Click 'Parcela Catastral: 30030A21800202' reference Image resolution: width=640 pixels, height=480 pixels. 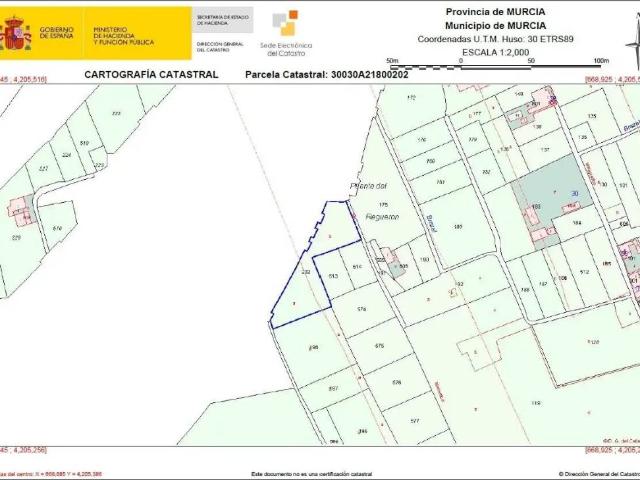(327, 75)
